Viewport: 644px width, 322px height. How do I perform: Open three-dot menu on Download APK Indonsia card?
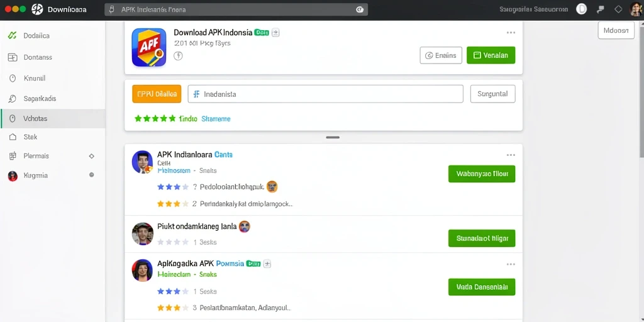[511, 33]
